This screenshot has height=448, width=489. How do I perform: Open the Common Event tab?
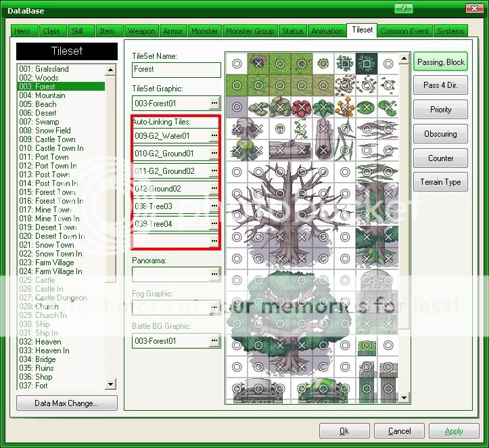coord(404,31)
